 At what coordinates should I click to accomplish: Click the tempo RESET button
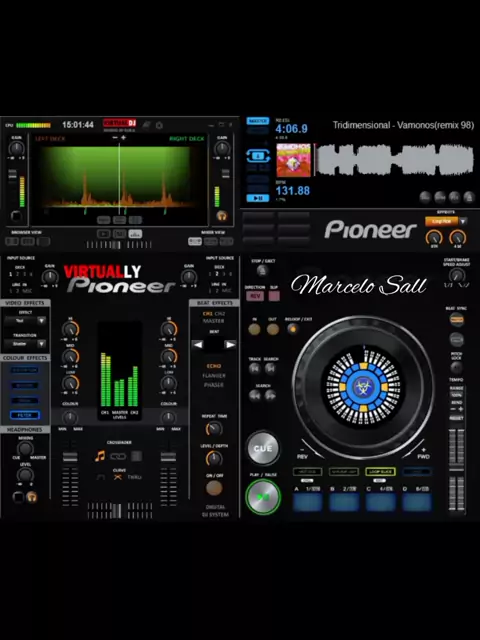[x=456, y=418]
